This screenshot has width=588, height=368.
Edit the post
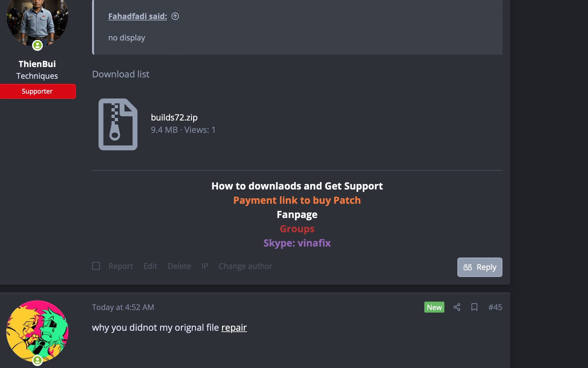[150, 266]
